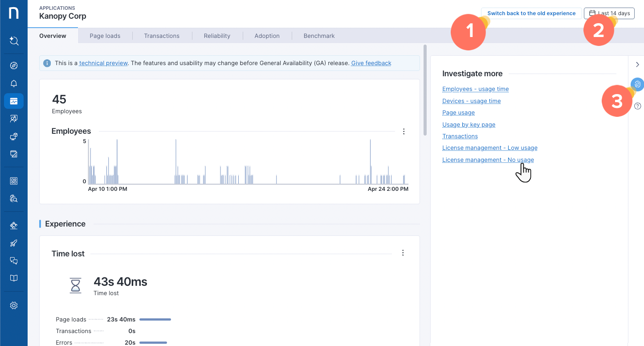Click the open book documentation icon
The image size is (644, 346).
(14, 278)
